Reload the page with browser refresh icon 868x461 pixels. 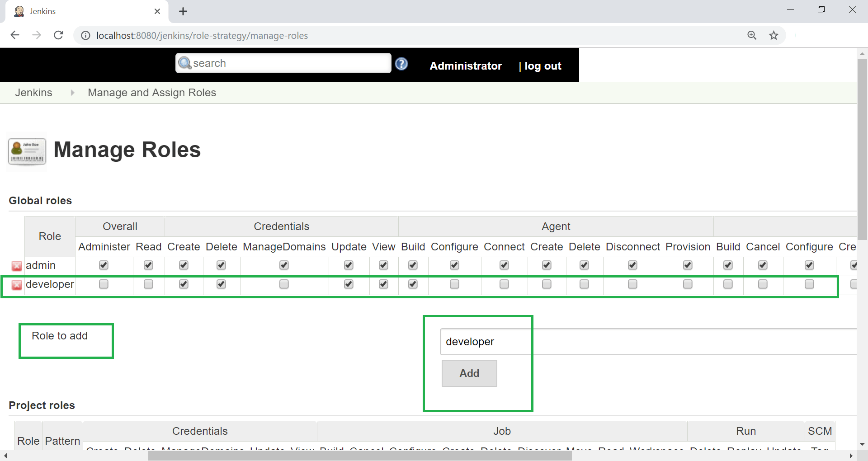[58, 35]
